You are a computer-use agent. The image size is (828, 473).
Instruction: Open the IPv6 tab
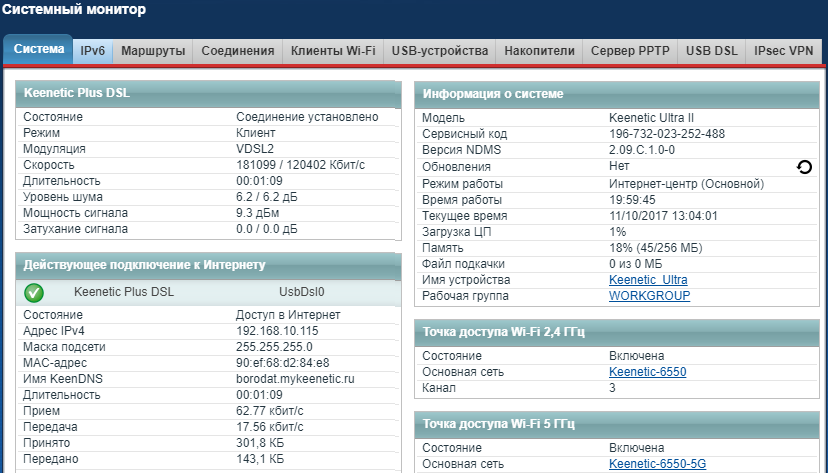tap(93, 50)
